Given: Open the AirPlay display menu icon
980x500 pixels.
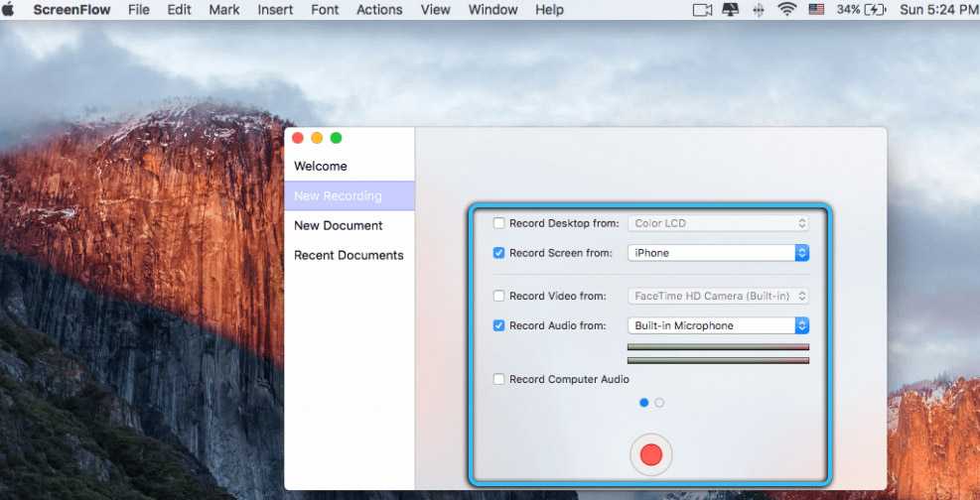Looking at the screenshot, I should pyautogui.click(x=731, y=10).
